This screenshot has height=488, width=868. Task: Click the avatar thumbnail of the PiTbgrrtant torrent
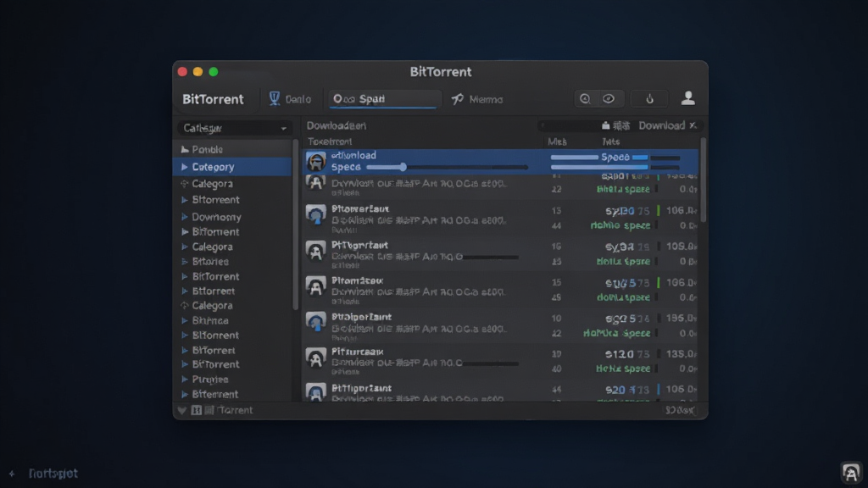(x=316, y=251)
